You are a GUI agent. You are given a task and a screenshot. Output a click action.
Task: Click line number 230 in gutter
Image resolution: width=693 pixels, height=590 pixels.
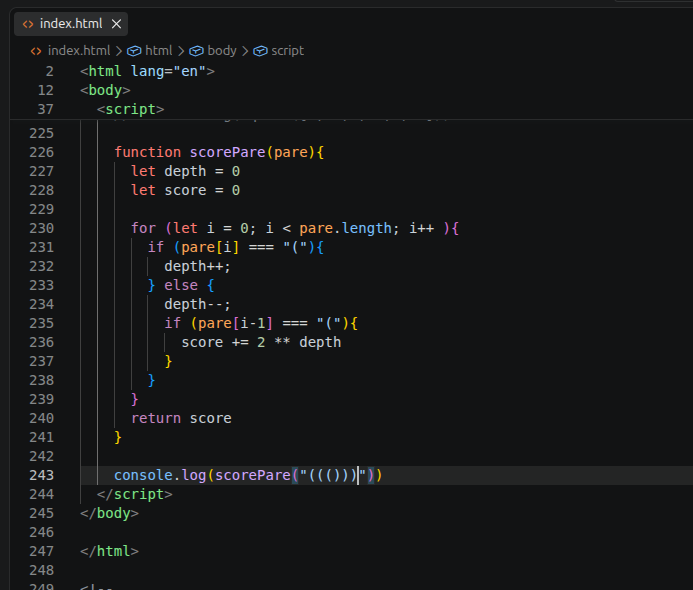click(x=41, y=228)
